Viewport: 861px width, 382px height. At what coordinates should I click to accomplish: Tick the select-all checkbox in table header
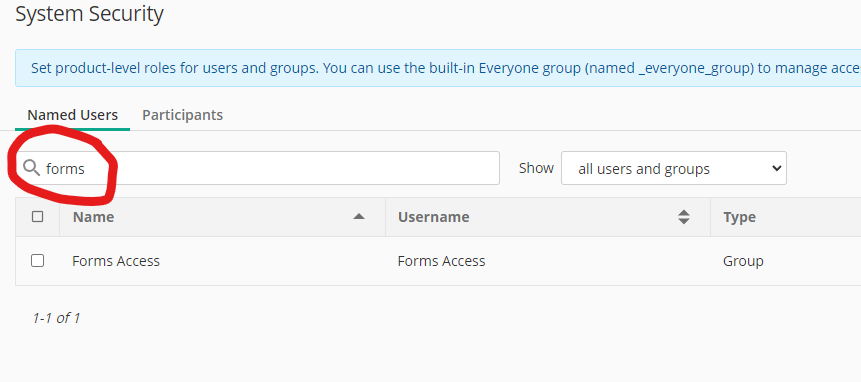(37, 217)
